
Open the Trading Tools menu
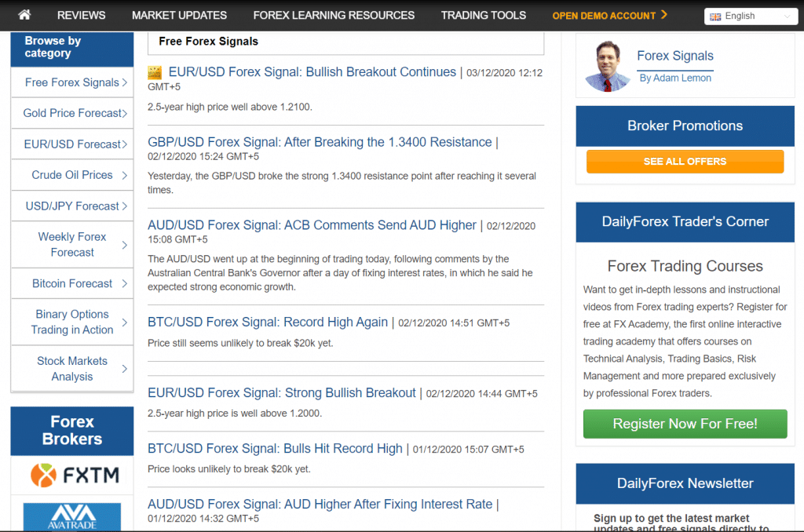(x=484, y=16)
